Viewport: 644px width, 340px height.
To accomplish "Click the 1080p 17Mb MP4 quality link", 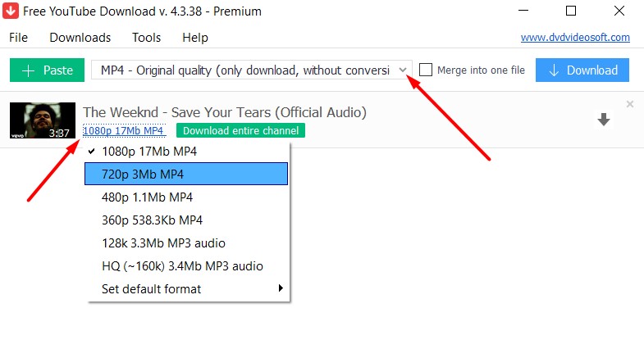I will click(124, 130).
